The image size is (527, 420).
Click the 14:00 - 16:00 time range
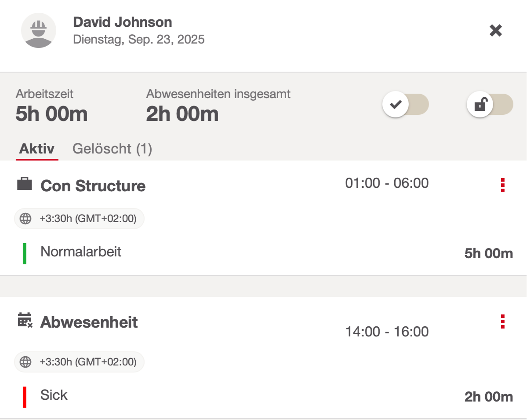tap(387, 332)
